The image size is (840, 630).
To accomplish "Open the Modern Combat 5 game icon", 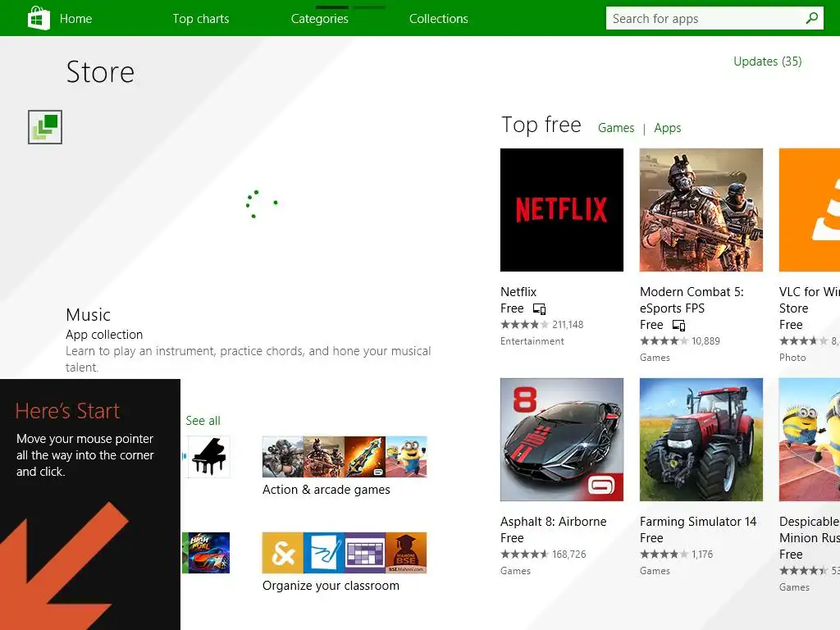I will 701,210.
